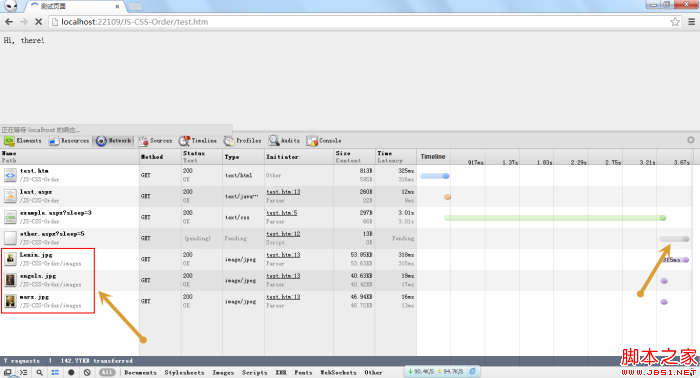Click the example.aspx green timeline bar
The height and width of the screenshot is (378, 700).
coord(555,218)
